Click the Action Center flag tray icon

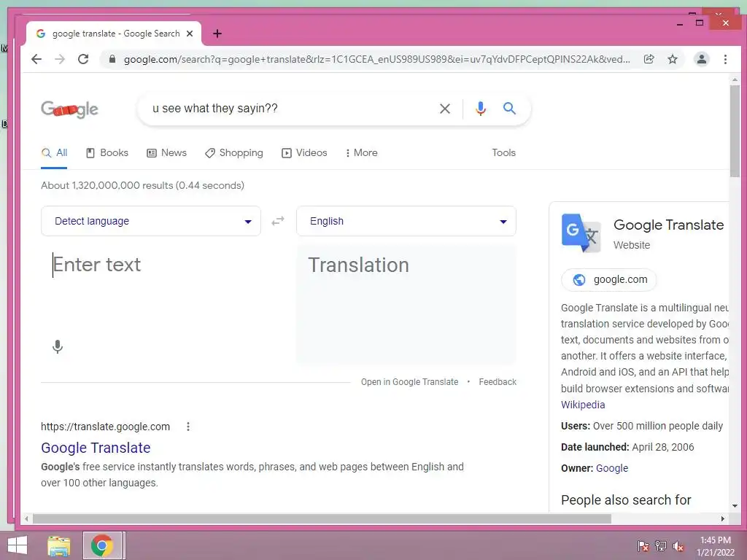643,546
